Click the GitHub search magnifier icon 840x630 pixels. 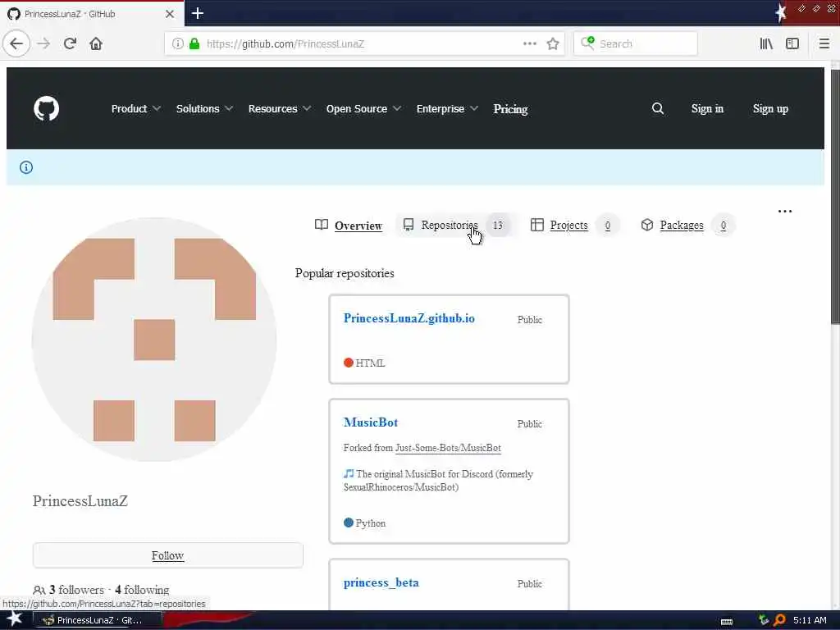point(658,109)
